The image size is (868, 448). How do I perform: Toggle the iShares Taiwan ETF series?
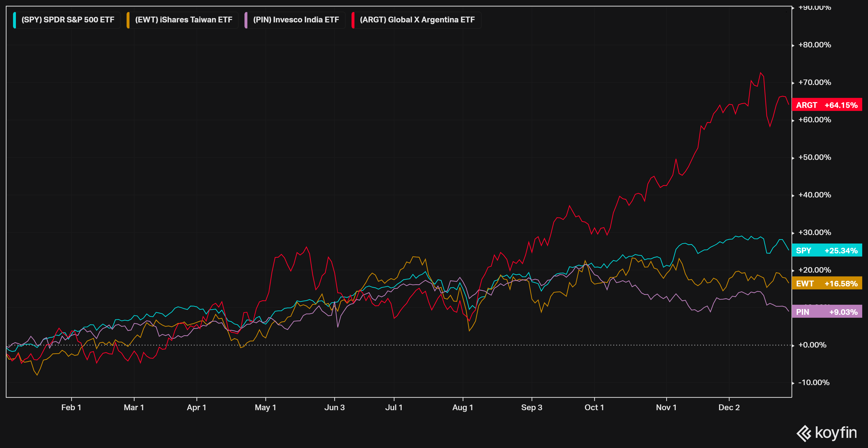[184, 20]
